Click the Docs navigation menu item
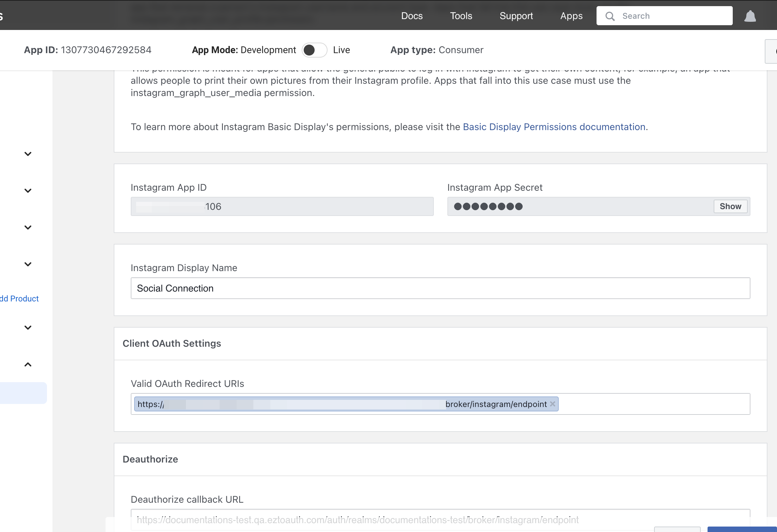Viewport: 777px width, 532px height. (412, 16)
